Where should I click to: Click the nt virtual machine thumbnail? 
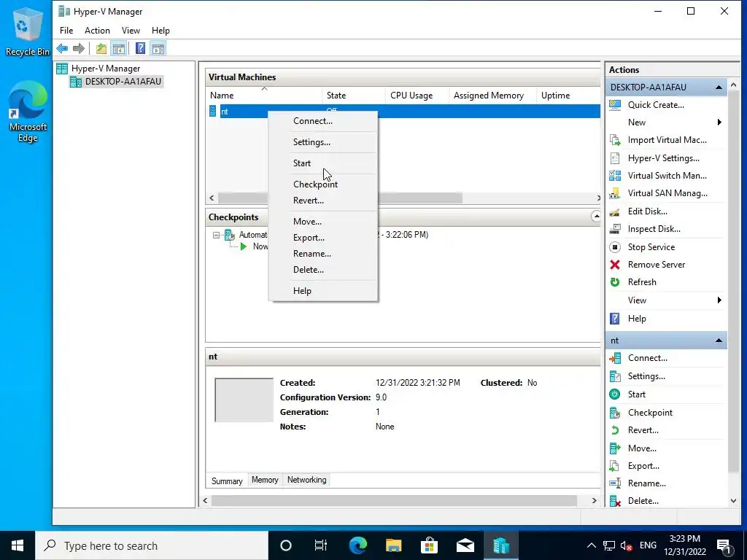tap(244, 400)
